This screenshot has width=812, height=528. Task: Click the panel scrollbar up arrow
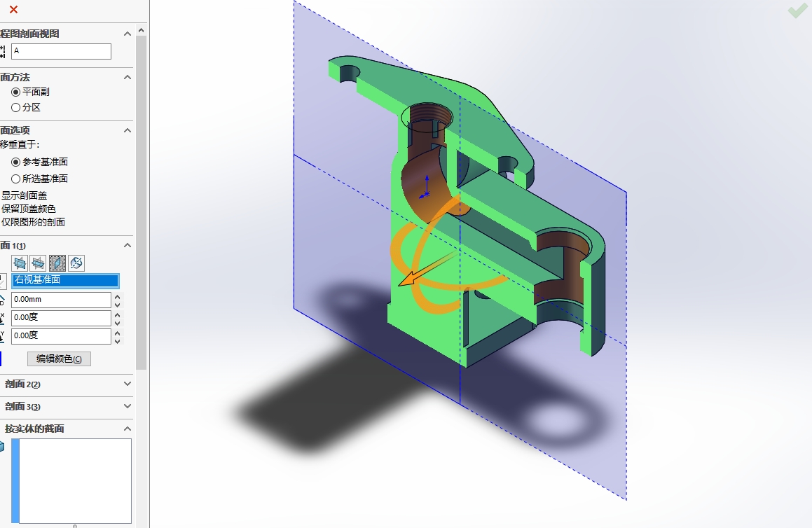tap(141, 31)
